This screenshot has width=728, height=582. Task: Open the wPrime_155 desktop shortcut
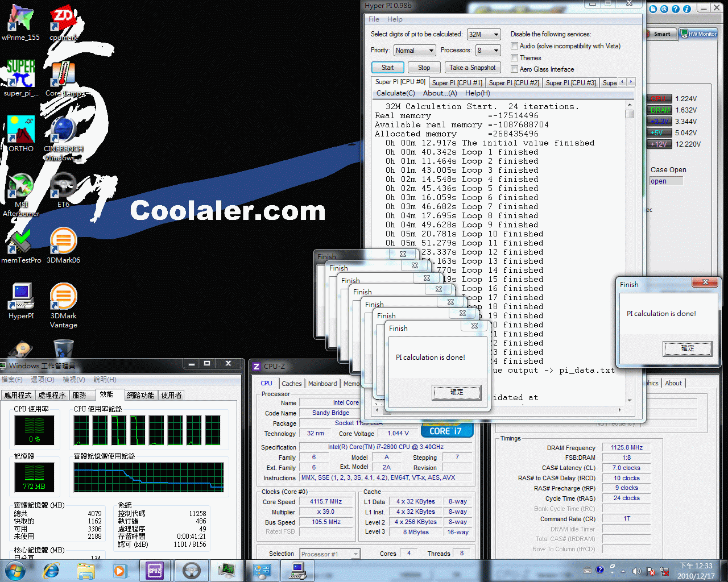[21, 23]
